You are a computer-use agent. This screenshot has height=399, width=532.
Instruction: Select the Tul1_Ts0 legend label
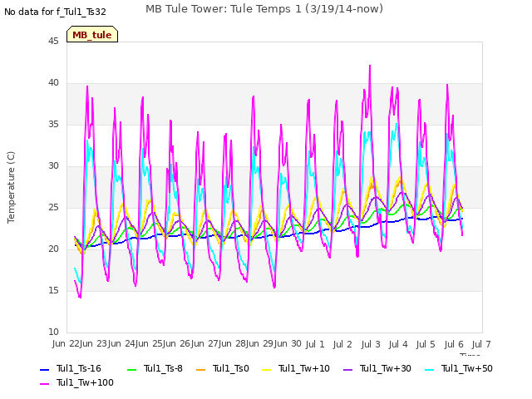(231, 369)
